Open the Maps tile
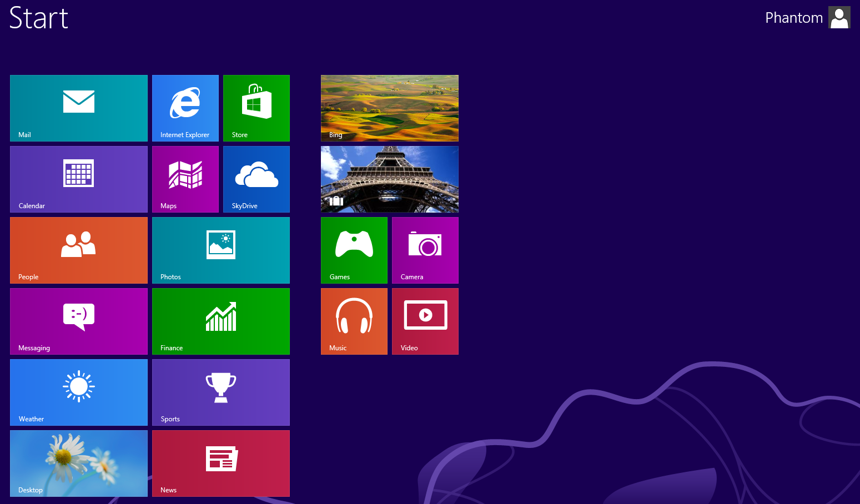The width and height of the screenshot is (860, 504). click(x=185, y=179)
